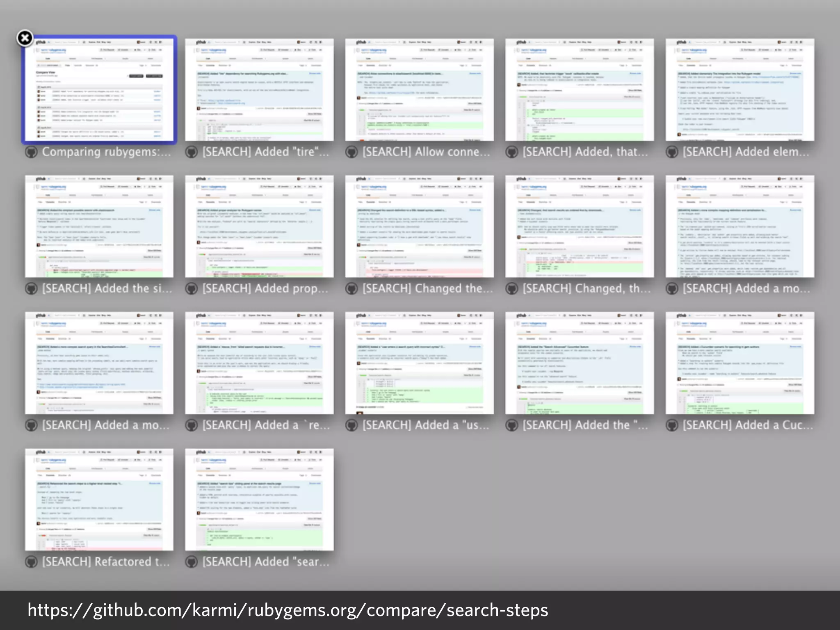Open [SEARCH] Added "sear tab preview
The width and height of the screenshot is (840, 630).
coord(259,500)
